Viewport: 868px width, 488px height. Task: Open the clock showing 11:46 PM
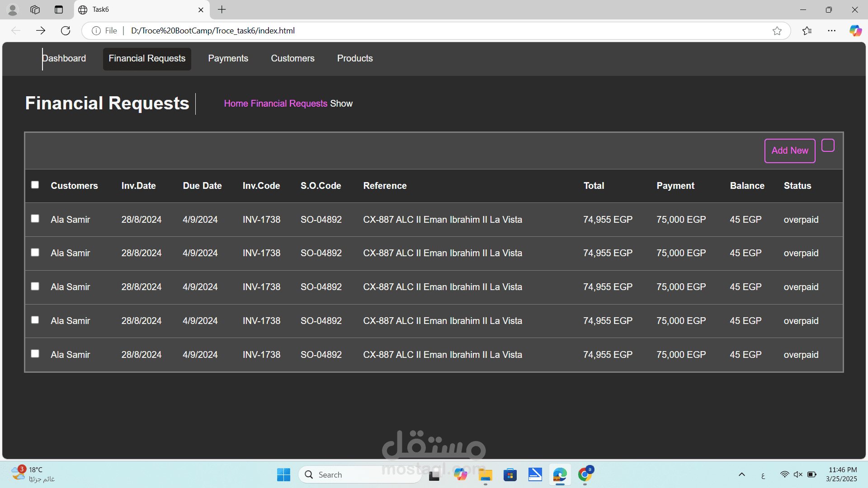(842, 474)
